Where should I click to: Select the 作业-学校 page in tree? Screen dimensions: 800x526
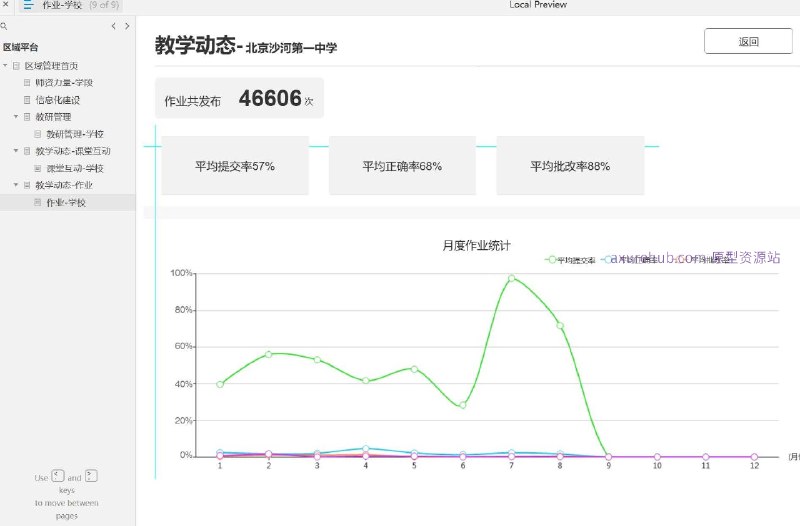(x=68, y=203)
